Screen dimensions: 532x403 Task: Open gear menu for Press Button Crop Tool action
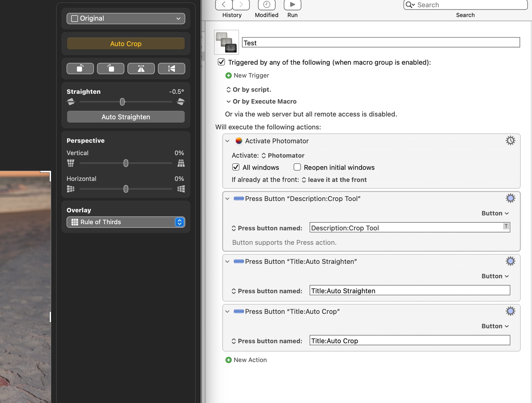pyautogui.click(x=510, y=198)
